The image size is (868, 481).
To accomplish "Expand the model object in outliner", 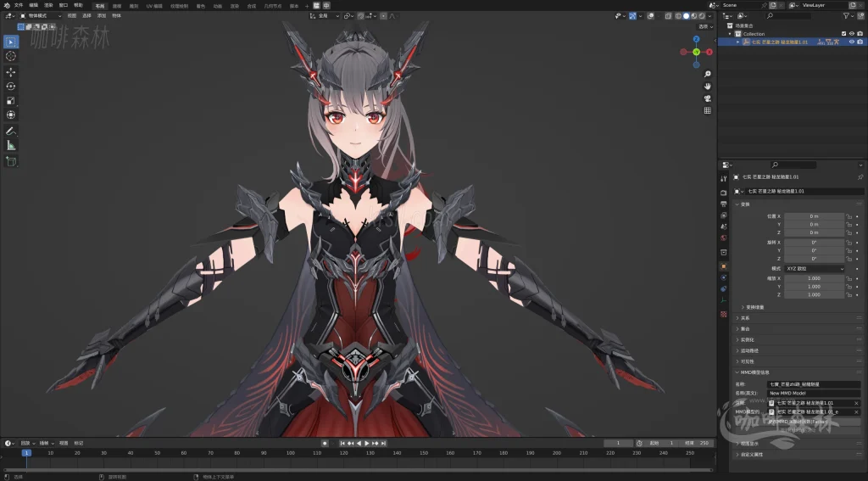I will (x=738, y=42).
